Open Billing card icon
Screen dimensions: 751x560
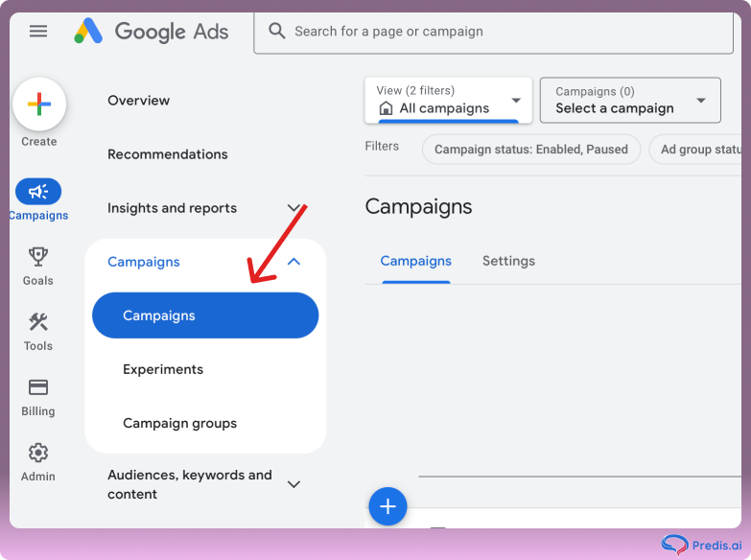pos(38,387)
